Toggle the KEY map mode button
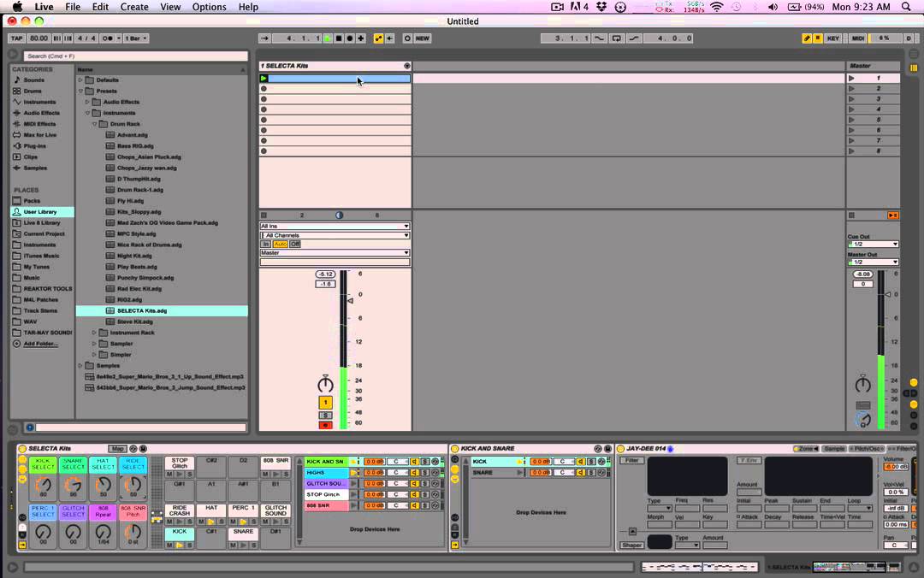 tap(832, 38)
